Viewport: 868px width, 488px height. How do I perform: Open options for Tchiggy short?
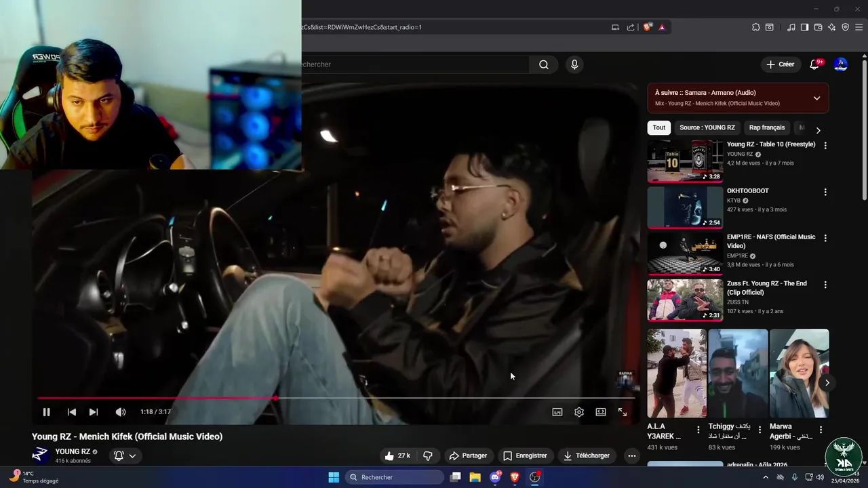click(759, 430)
